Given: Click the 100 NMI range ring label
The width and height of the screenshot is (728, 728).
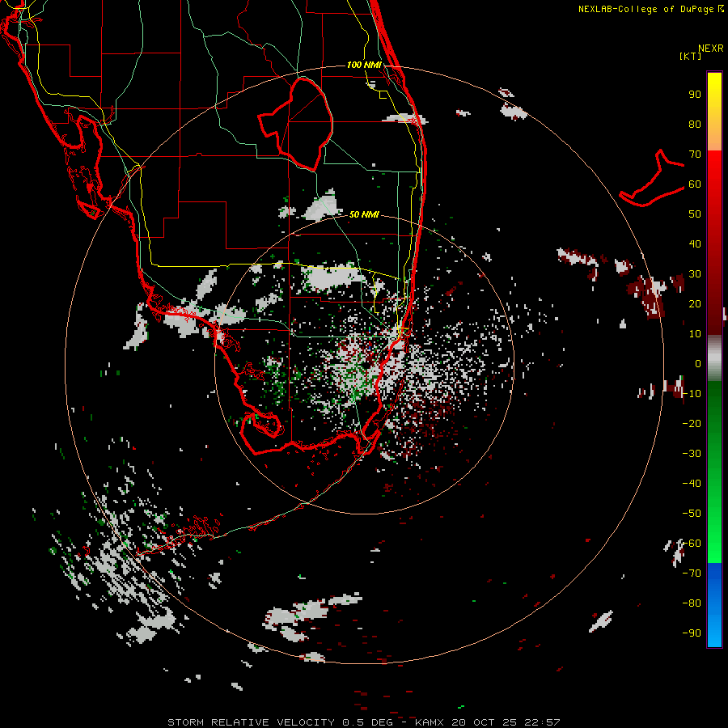Looking at the screenshot, I should [364, 65].
